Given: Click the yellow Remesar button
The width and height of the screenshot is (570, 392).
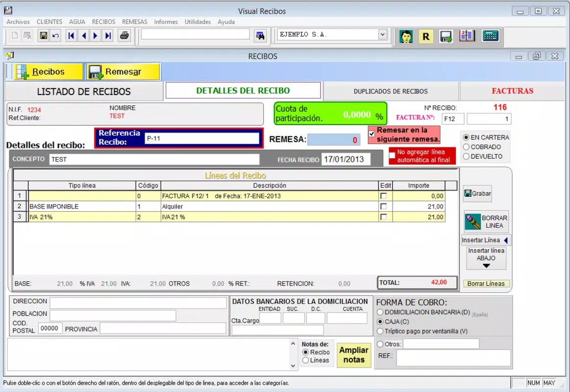Looking at the screenshot, I should [x=123, y=72].
